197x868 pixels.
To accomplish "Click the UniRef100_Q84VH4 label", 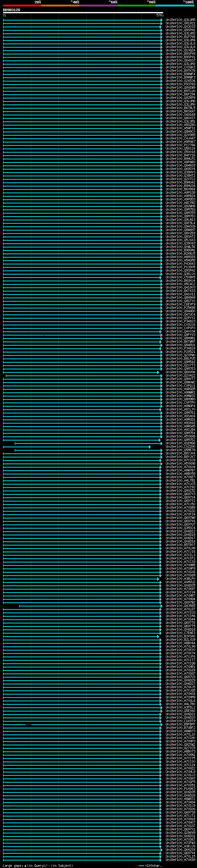I will (x=180, y=372).
